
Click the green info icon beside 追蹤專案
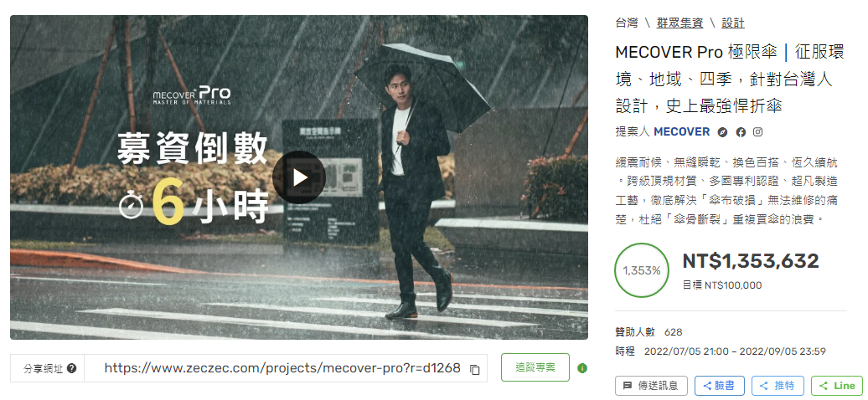pyautogui.click(x=581, y=368)
